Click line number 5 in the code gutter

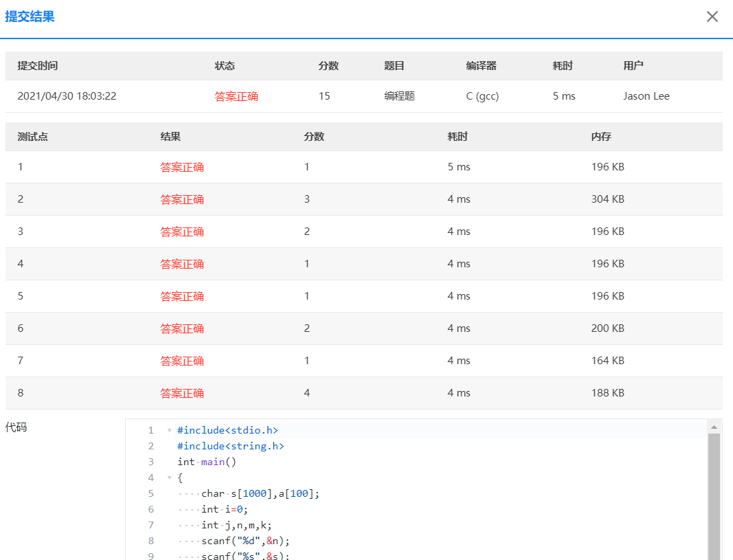[x=150, y=493]
